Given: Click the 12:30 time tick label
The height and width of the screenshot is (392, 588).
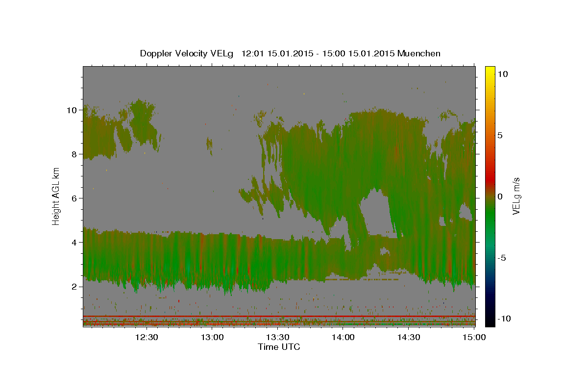Looking at the screenshot, I should [146, 337].
